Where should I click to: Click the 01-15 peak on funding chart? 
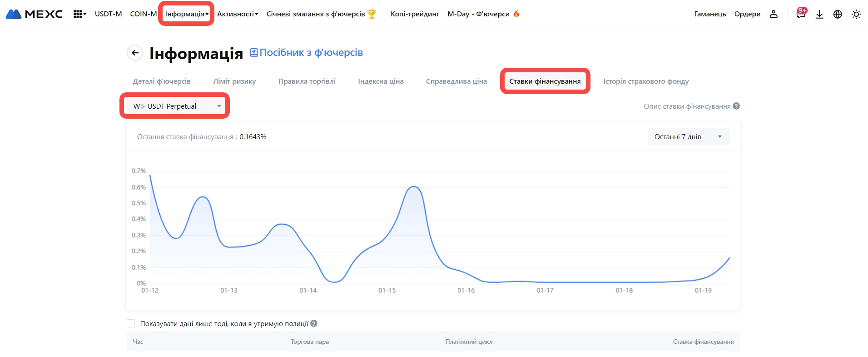click(414, 187)
